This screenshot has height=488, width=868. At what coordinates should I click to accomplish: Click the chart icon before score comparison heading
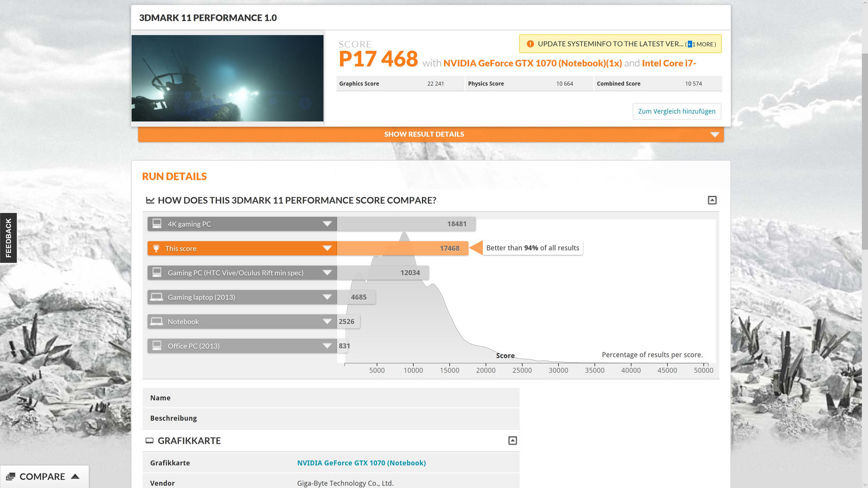[x=150, y=200]
